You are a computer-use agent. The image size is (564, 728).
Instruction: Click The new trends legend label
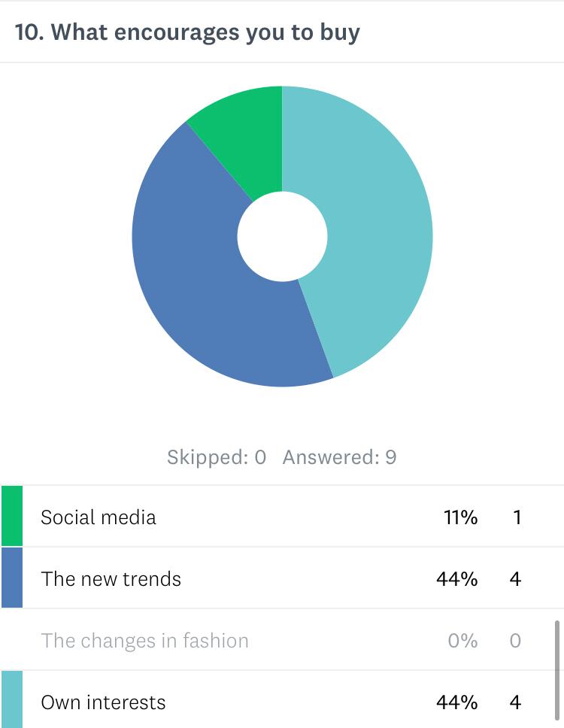tap(111, 579)
